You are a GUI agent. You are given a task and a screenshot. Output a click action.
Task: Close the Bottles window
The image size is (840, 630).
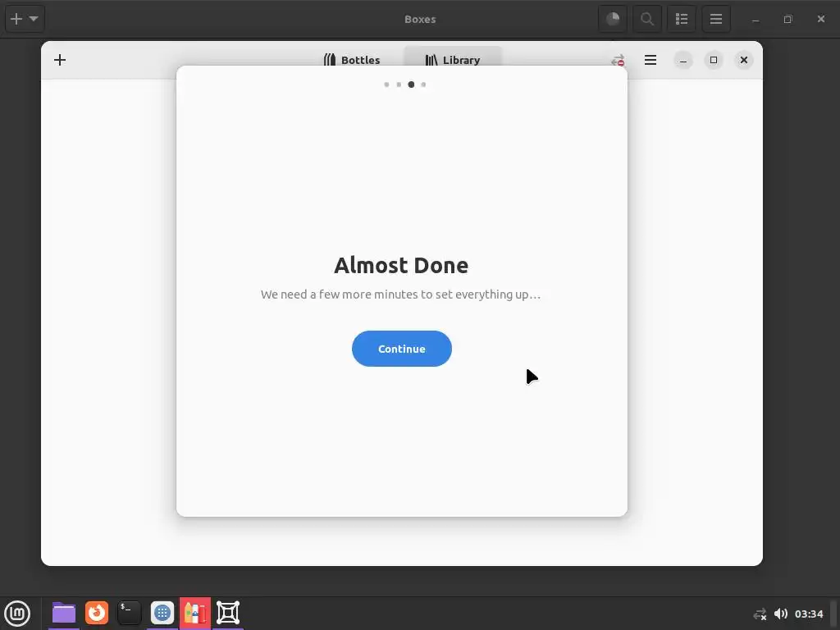(x=743, y=60)
